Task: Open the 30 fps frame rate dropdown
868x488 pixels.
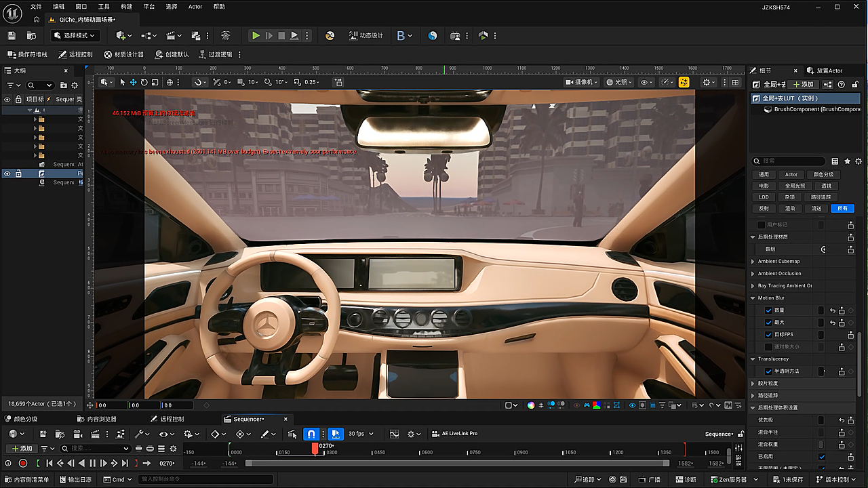Action: click(x=361, y=434)
